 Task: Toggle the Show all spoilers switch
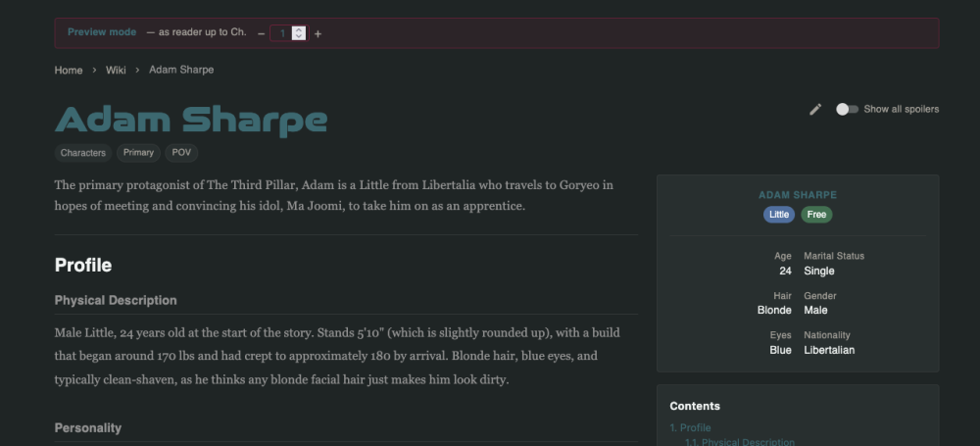pyautogui.click(x=848, y=110)
